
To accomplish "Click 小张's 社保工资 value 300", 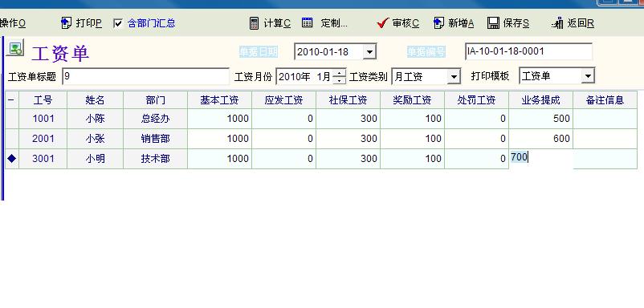I will [x=348, y=139].
